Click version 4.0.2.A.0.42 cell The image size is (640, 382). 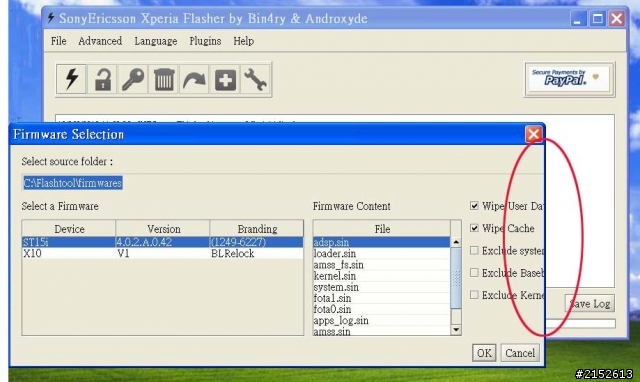tap(162, 242)
